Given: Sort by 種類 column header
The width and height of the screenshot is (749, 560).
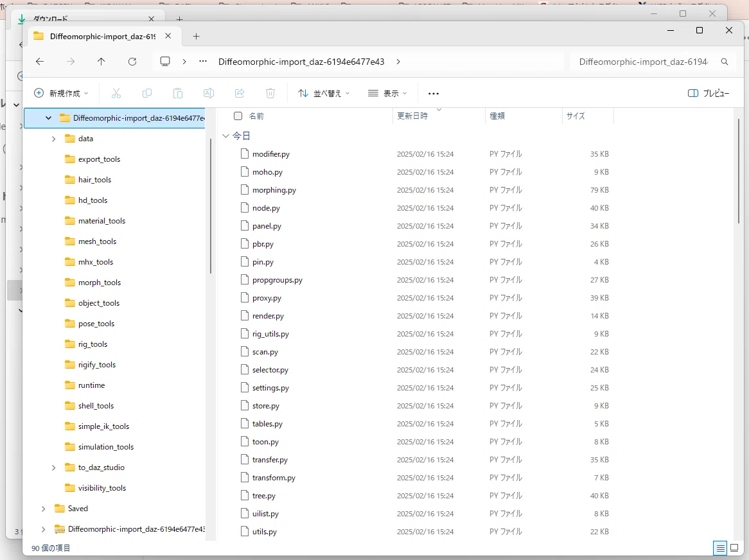Looking at the screenshot, I should point(497,116).
